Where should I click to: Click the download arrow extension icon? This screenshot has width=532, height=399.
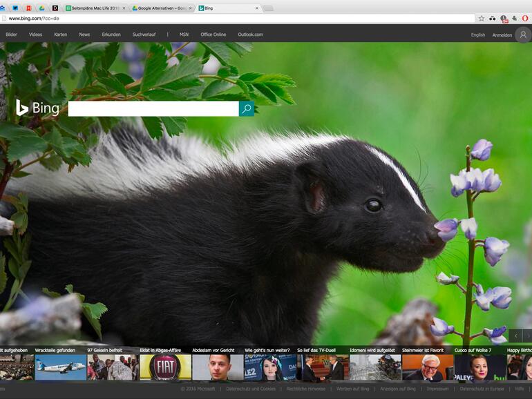tap(514, 19)
